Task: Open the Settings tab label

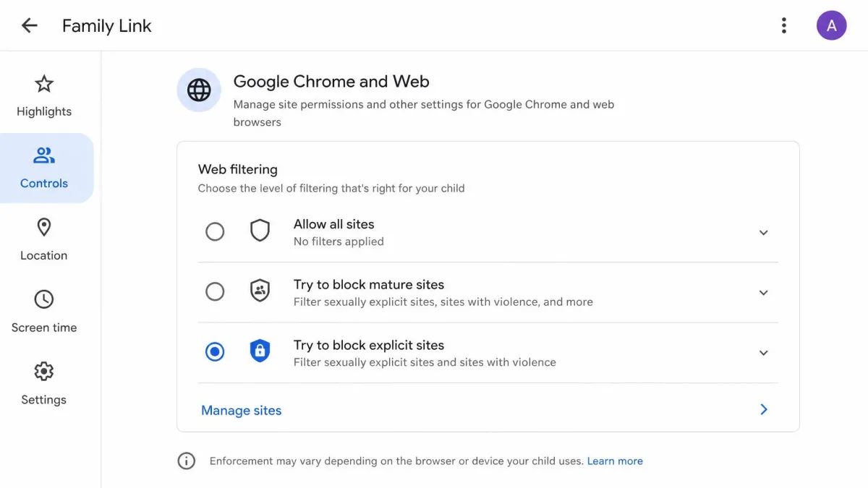Action: point(44,400)
